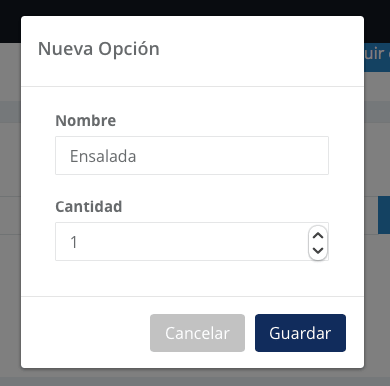Click the blank header space right of the title
The height and width of the screenshot is (386, 390).
260,50
